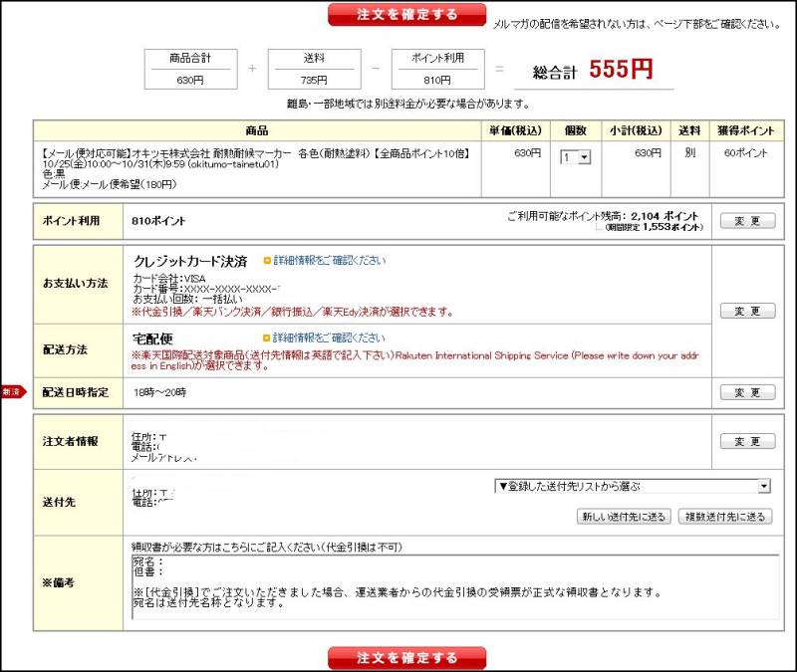
Task: Click the small icon before 期間限定 points
Action: pyautogui.click(x=601, y=228)
